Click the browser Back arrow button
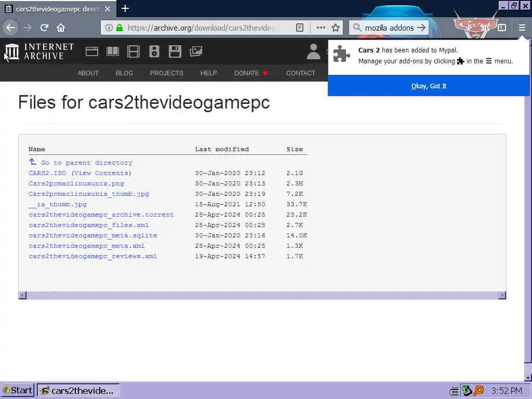Screen dimensions: 532x399 point(10,28)
